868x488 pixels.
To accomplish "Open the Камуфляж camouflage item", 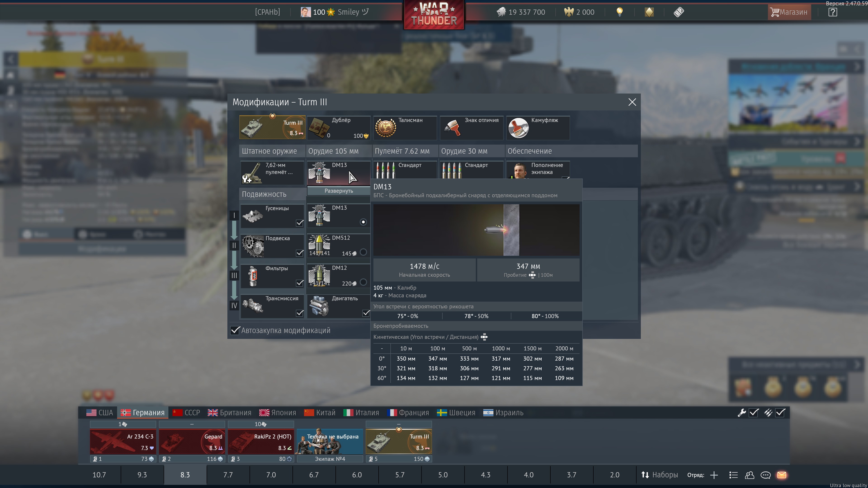I will tap(538, 128).
